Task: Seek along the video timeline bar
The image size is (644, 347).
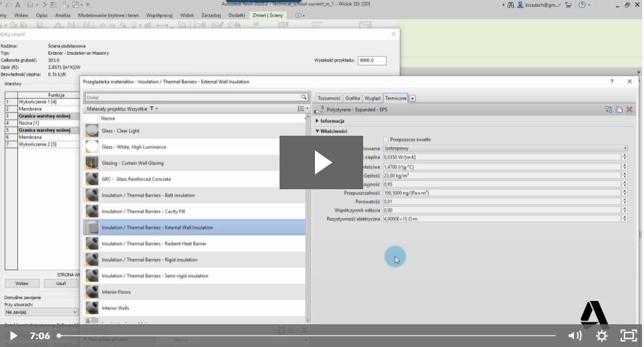Action: coord(307,336)
